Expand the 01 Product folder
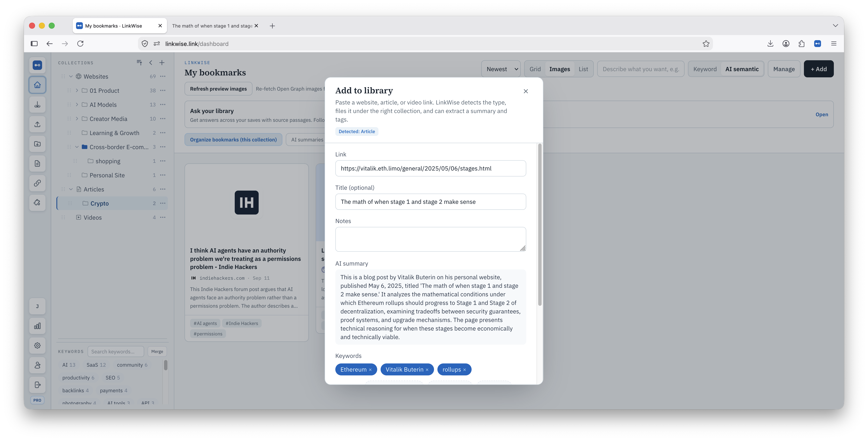The width and height of the screenshot is (868, 441). coord(77,91)
